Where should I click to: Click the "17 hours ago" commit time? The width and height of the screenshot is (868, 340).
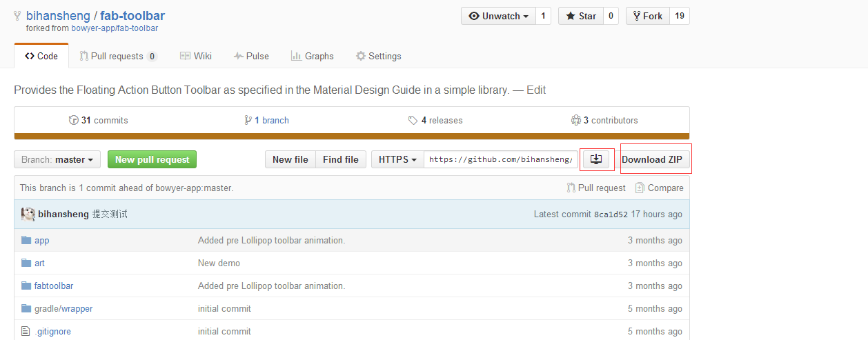point(657,214)
